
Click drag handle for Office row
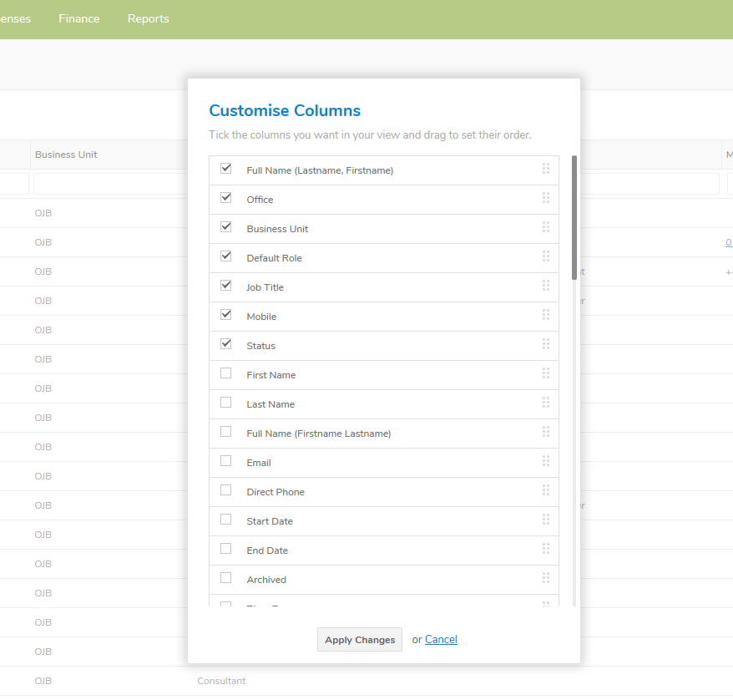tap(545, 198)
